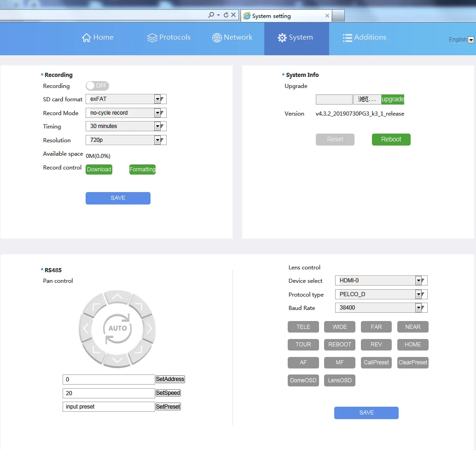Change the Resolution dropdown from 720p
The image size is (476, 450).
pyautogui.click(x=126, y=140)
